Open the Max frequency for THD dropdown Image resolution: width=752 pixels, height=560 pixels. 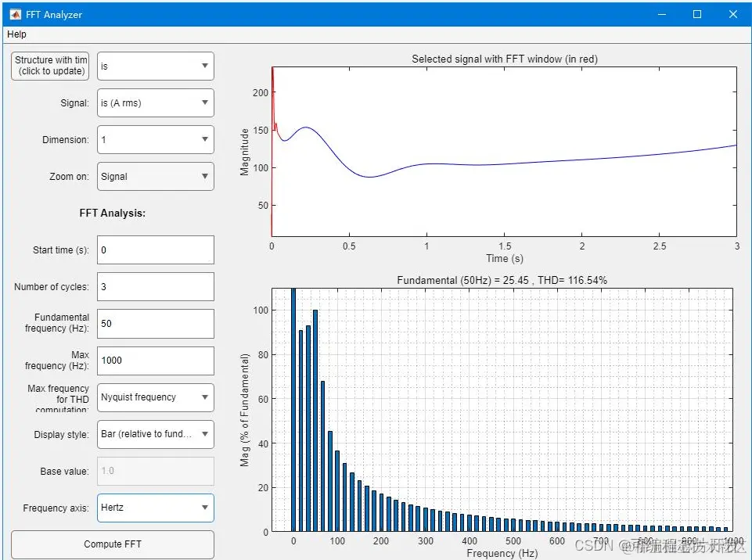point(156,397)
